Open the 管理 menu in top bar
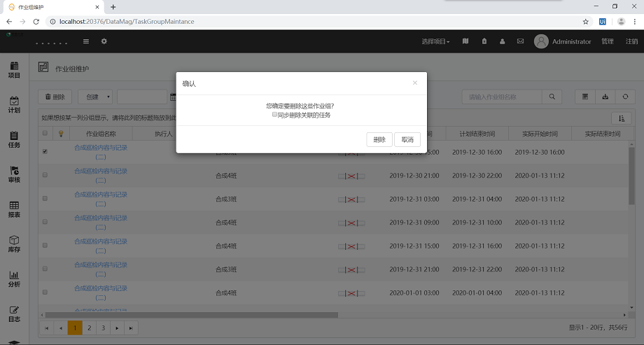 click(607, 41)
